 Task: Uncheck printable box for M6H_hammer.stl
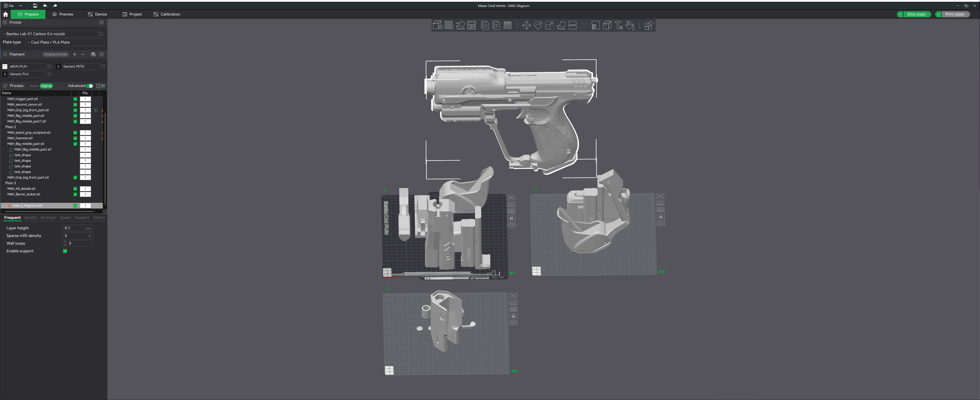pyautogui.click(x=75, y=138)
